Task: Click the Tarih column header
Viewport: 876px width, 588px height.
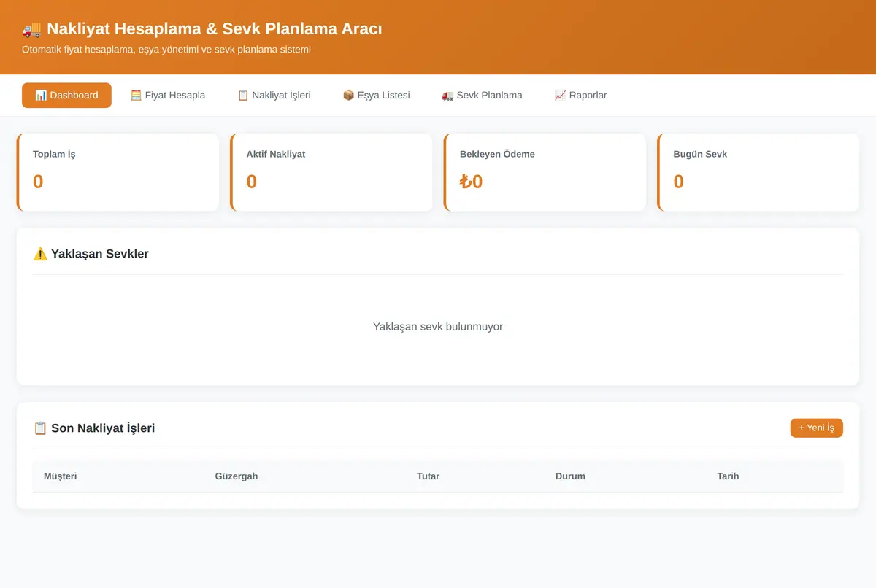Action: pos(728,476)
